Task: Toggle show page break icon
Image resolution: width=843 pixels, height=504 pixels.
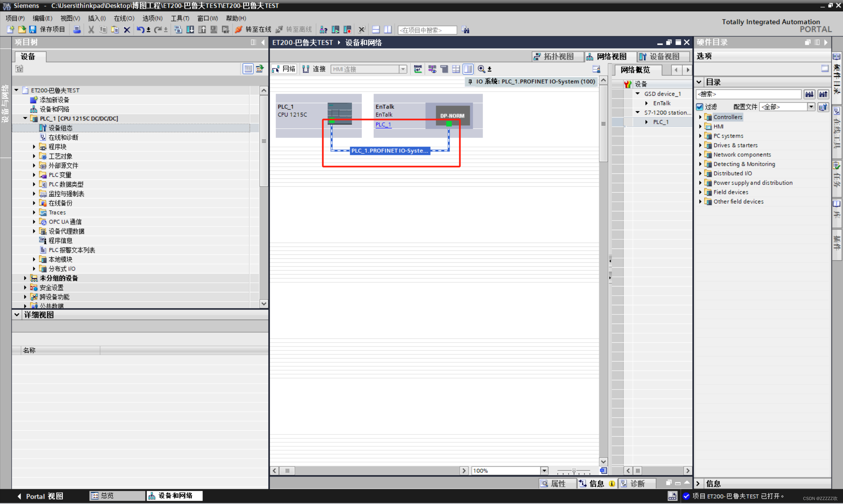Action: (456, 69)
